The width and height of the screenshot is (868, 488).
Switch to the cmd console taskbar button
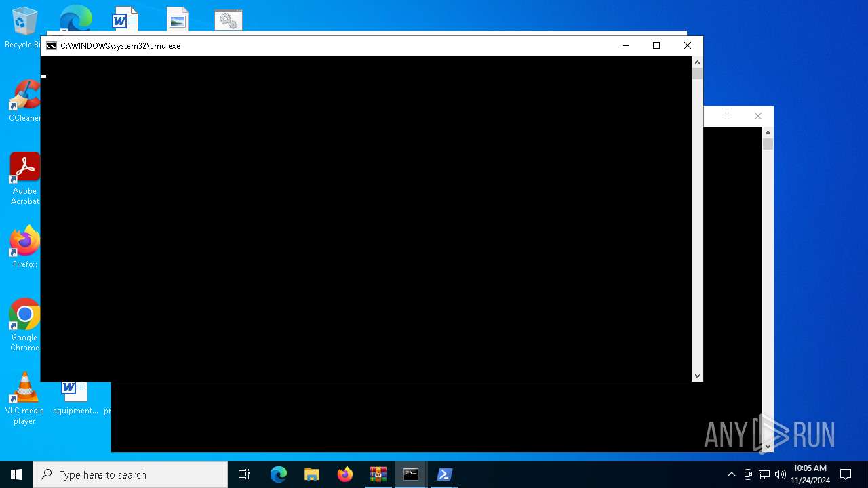coord(411,474)
